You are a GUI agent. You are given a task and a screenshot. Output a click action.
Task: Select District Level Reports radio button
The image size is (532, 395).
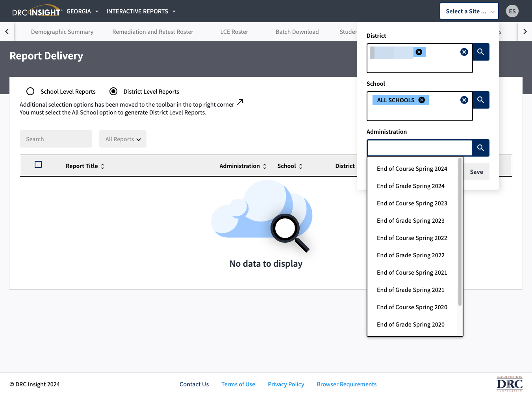(113, 91)
